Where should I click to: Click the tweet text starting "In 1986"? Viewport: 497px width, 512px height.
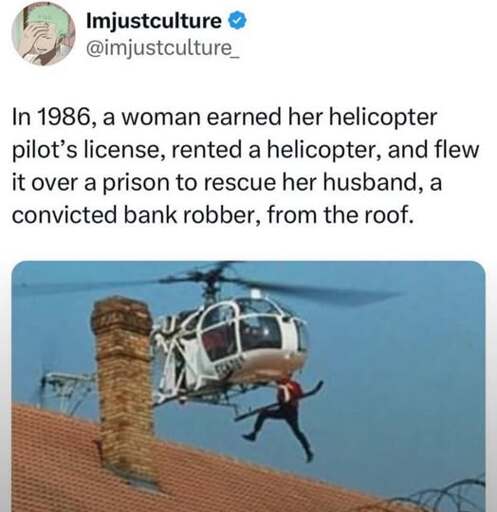tap(245, 166)
